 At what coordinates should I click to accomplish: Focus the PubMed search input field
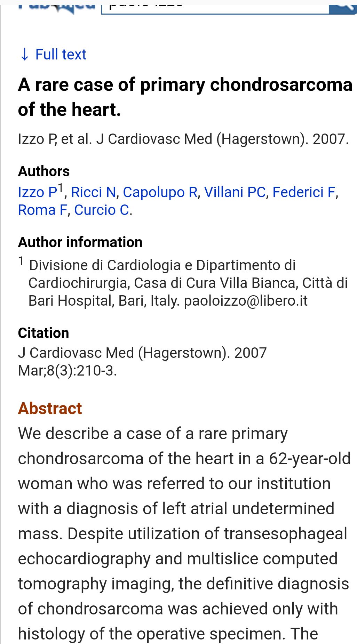coord(215,6)
